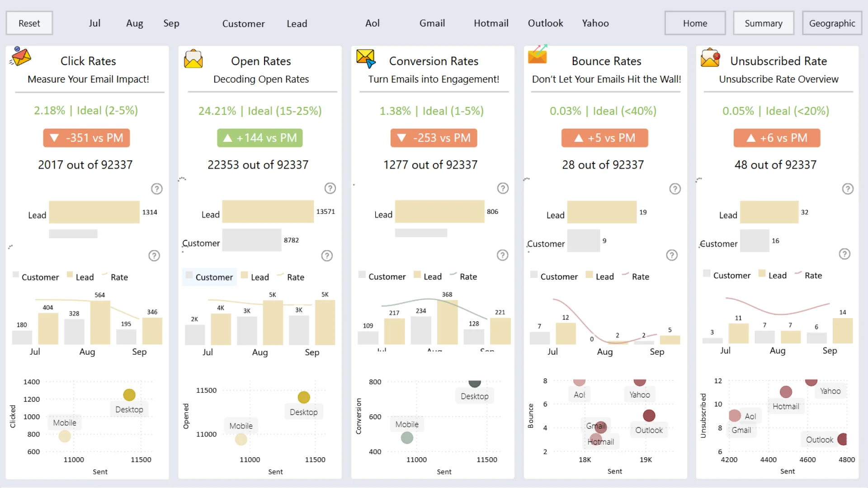Select Rate legend in Bounce Rates chart
This screenshot has width=868, height=488.
pos(636,277)
